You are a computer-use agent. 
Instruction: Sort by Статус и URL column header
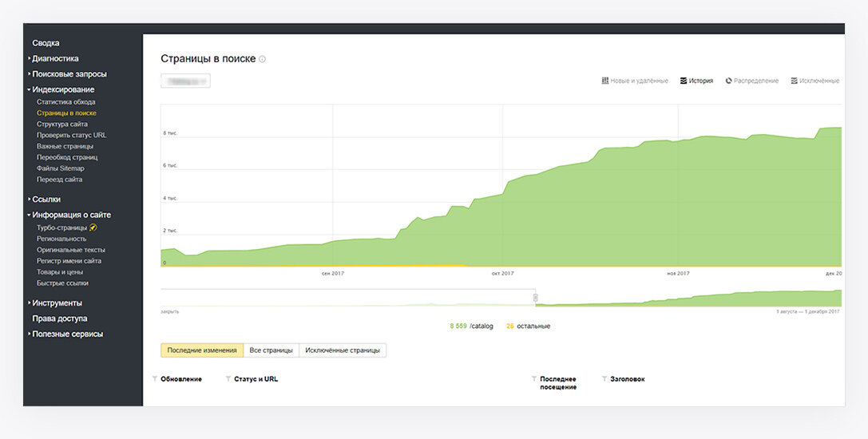[x=256, y=379]
